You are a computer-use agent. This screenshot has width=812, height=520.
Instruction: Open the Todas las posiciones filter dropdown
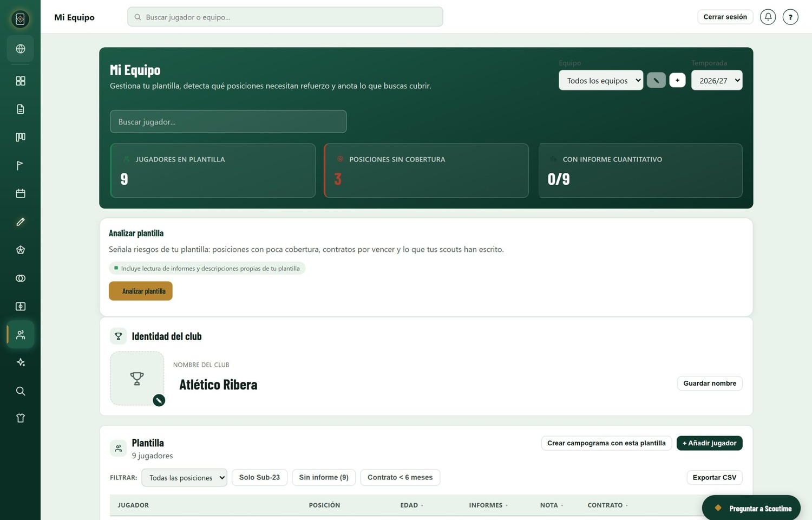[184, 477]
